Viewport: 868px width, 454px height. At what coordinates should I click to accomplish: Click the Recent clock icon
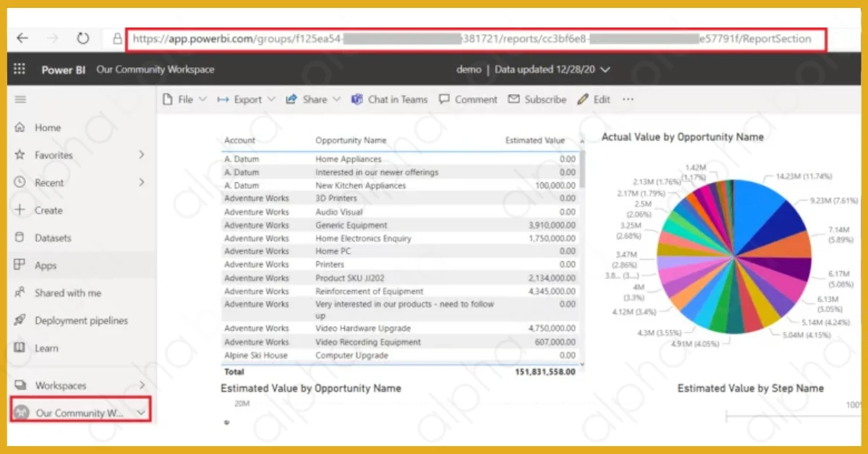pyautogui.click(x=20, y=183)
